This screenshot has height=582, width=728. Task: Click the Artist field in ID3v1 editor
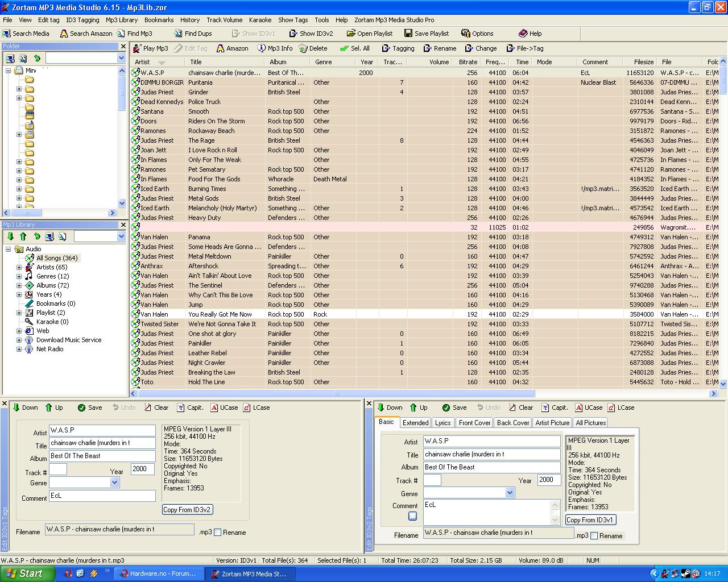pyautogui.click(x=102, y=430)
